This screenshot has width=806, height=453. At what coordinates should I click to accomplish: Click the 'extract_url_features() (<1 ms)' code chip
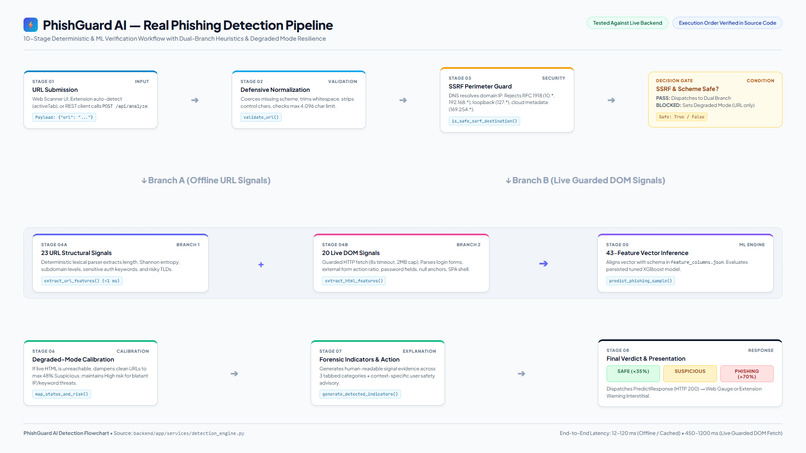coord(82,281)
